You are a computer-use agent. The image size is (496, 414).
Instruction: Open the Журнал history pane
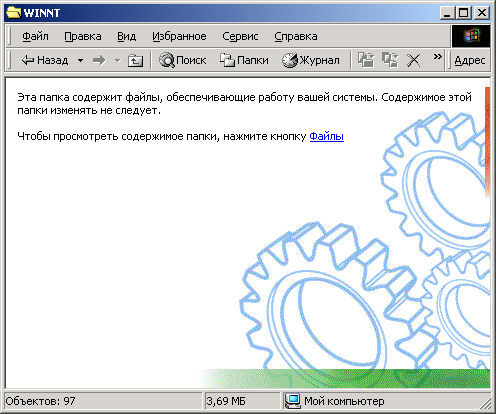pyautogui.click(x=311, y=60)
